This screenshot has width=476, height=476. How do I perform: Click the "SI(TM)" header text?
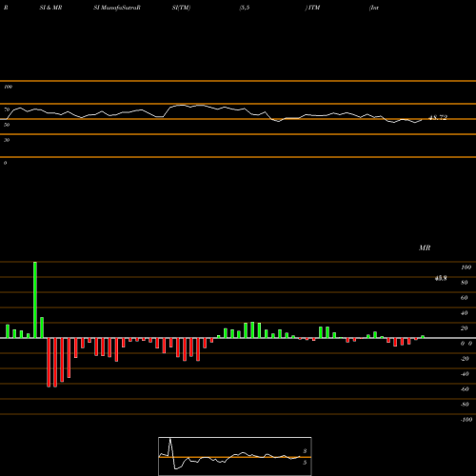point(181,8)
